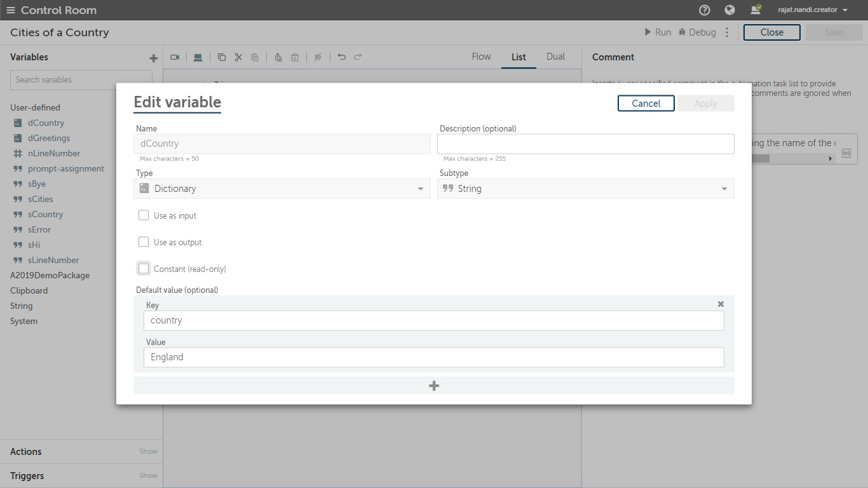Remove the key-value entry with X icon
868x488 pixels.
click(x=721, y=304)
